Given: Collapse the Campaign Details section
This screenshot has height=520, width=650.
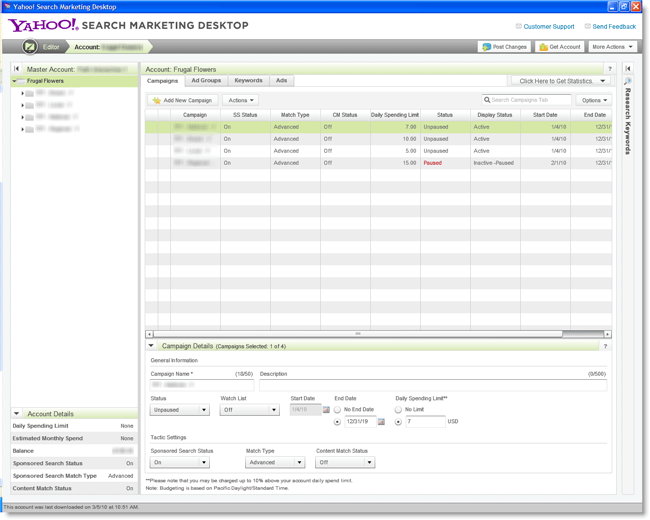Looking at the screenshot, I should coord(151,345).
